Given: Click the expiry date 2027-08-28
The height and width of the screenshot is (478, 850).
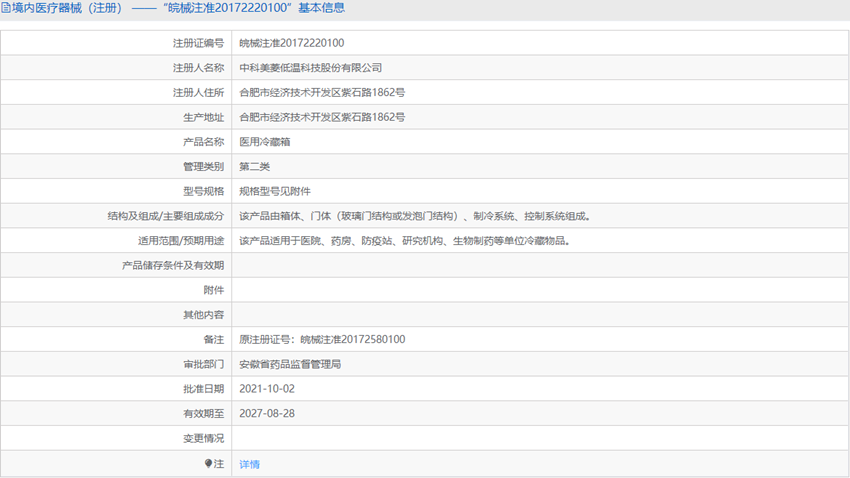Looking at the screenshot, I should (x=267, y=414).
